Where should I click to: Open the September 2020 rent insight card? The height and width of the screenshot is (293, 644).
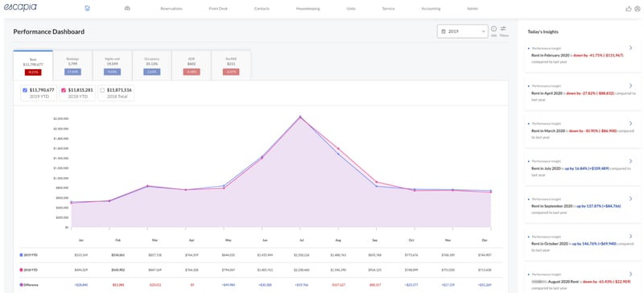click(582, 207)
